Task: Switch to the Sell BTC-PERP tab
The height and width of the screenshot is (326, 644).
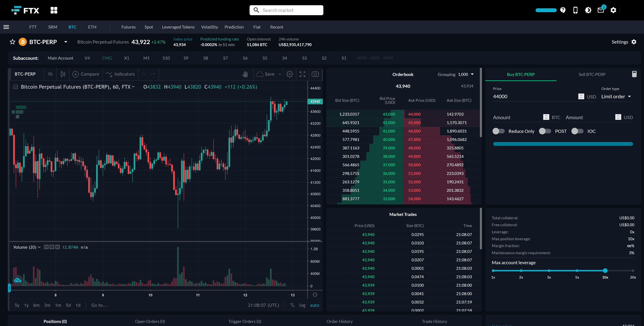Action: [x=592, y=74]
